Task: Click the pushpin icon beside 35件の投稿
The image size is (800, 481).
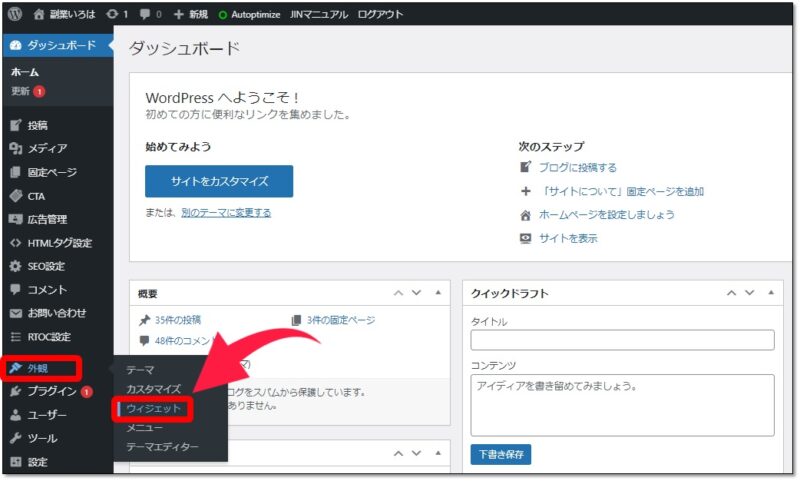Action: [144, 320]
